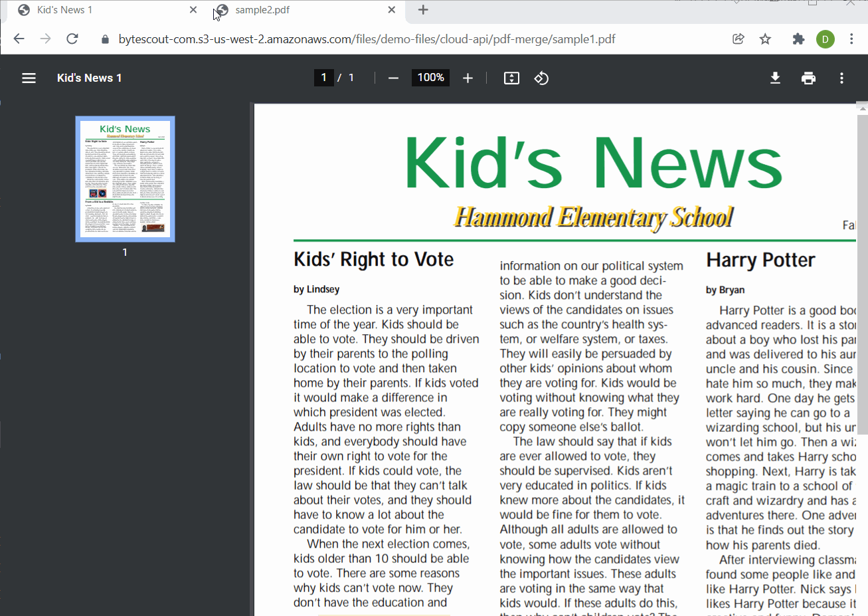Open the Extensions puzzle icon
This screenshot has width=868, height=616.
[x=798, y=39]
